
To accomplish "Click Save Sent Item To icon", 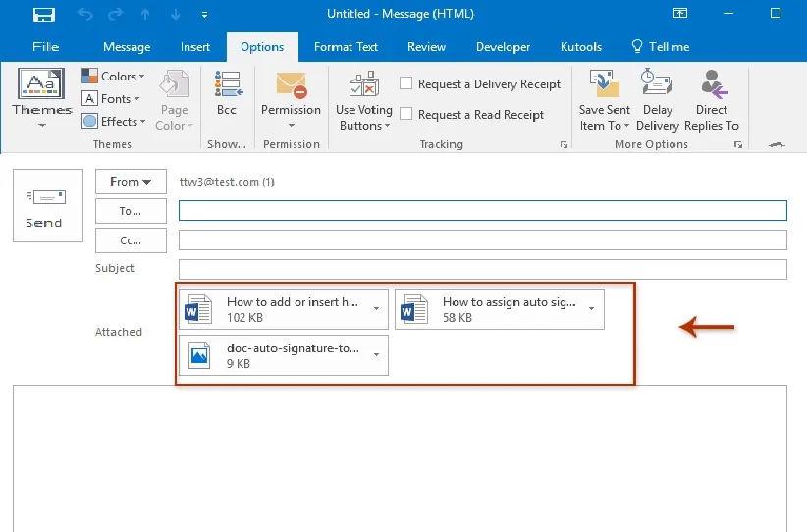I will click(604, 86).
